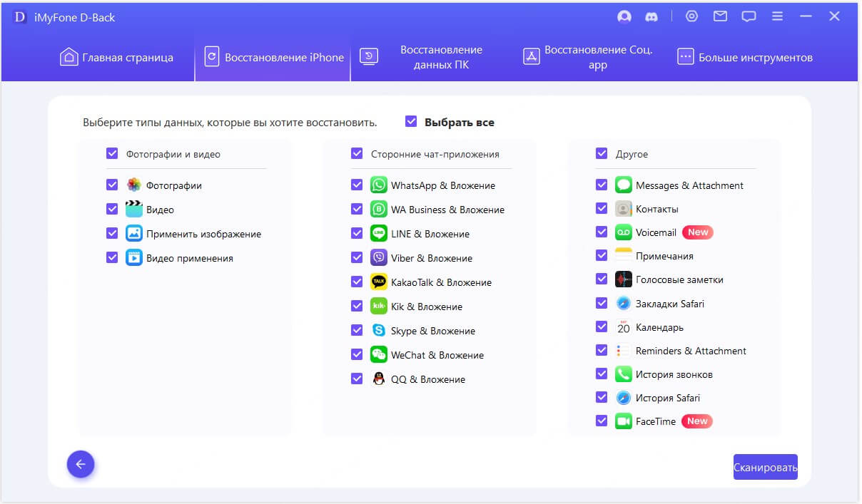Click the FaceTime app icon
This screenshot has width=862, height=504.
pos(624,421)
